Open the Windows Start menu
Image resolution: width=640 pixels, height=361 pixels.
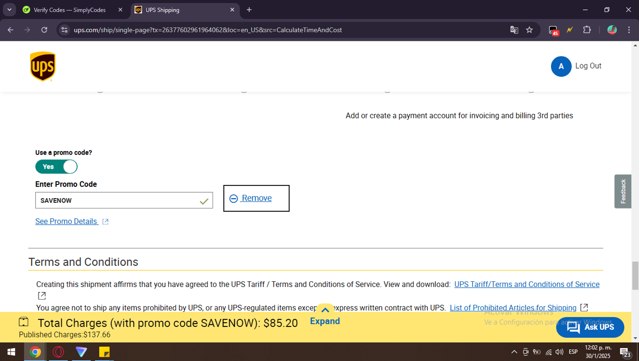(11, 352)
